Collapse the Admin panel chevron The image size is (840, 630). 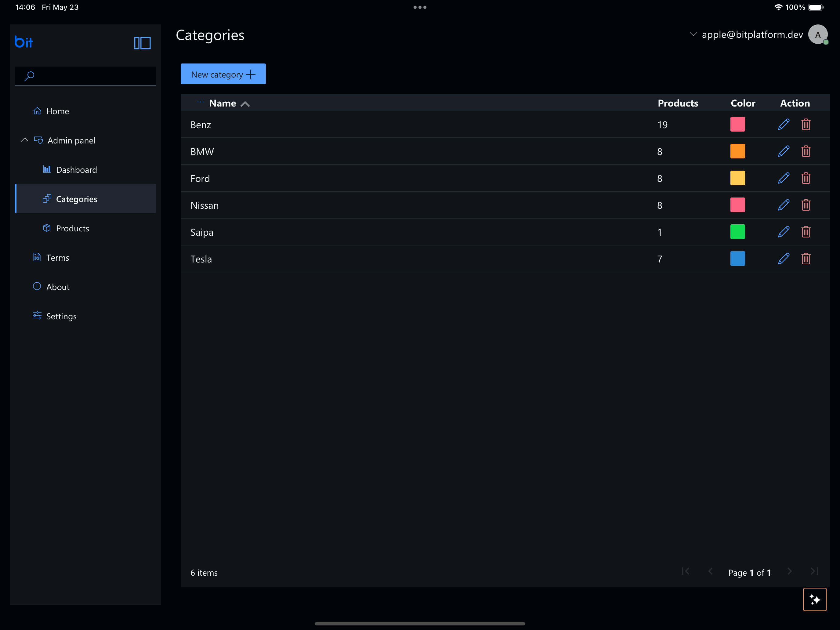tap(25, 140)
